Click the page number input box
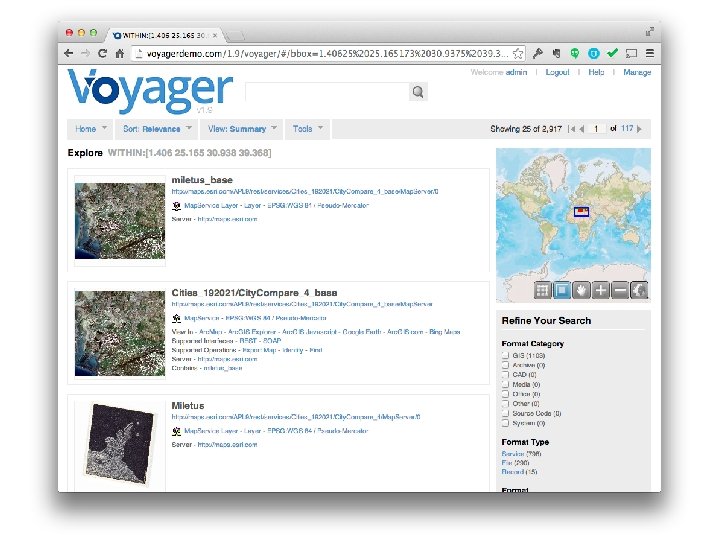 (x=596, y=129)
